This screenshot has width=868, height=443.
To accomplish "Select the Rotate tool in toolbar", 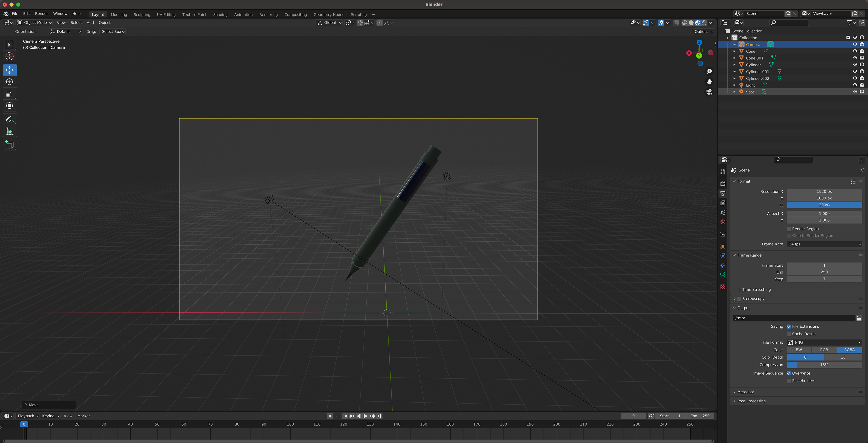I will (x=9, y=82).
